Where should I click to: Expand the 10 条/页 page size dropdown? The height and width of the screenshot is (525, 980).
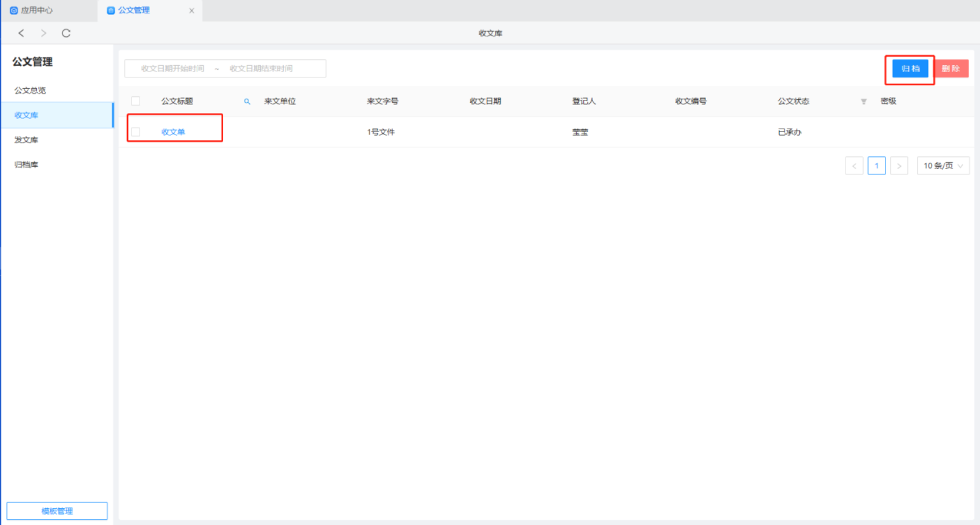[x=943, y=166]
